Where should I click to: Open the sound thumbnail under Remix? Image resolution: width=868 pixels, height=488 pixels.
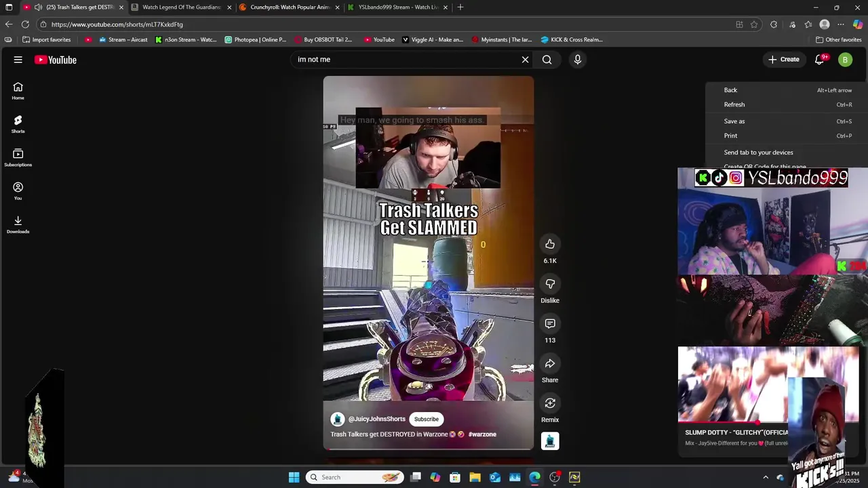tap(550, 441)
